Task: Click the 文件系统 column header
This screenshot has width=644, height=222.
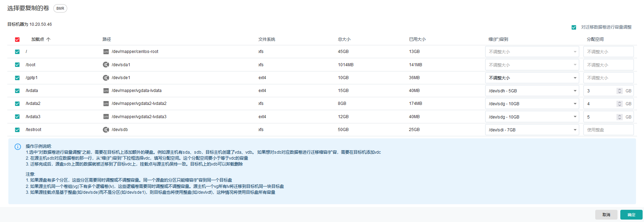Action: click(x=266, y=39)
